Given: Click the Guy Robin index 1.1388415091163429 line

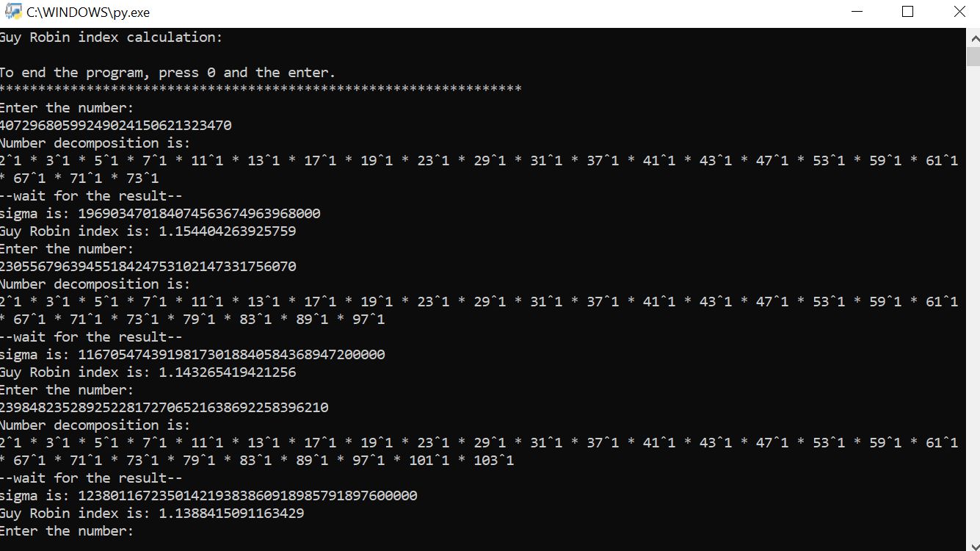Looking at the screenshot, I should pos(152,514).
